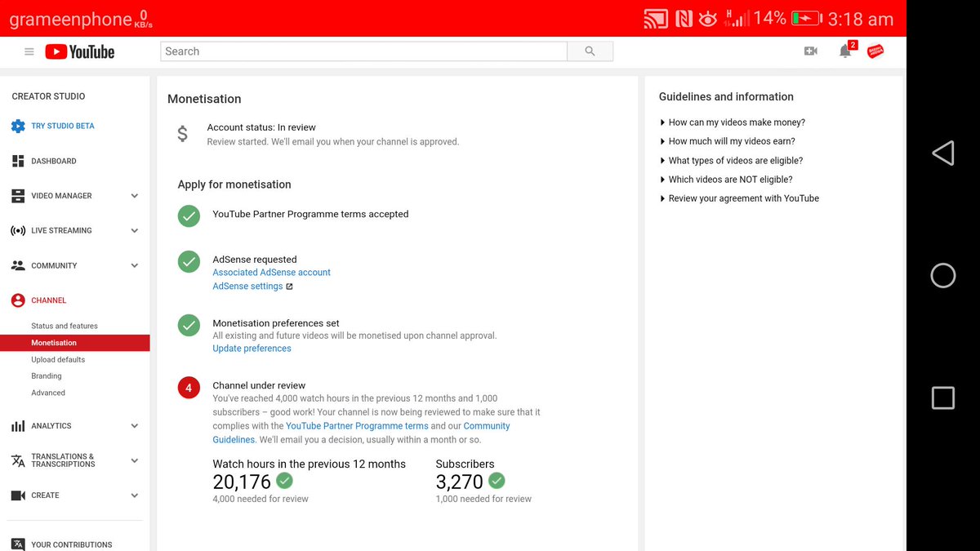Click the check beside Monetisation preferences set
This screenshot has width=980, height=551.
(x=189, y=326)
